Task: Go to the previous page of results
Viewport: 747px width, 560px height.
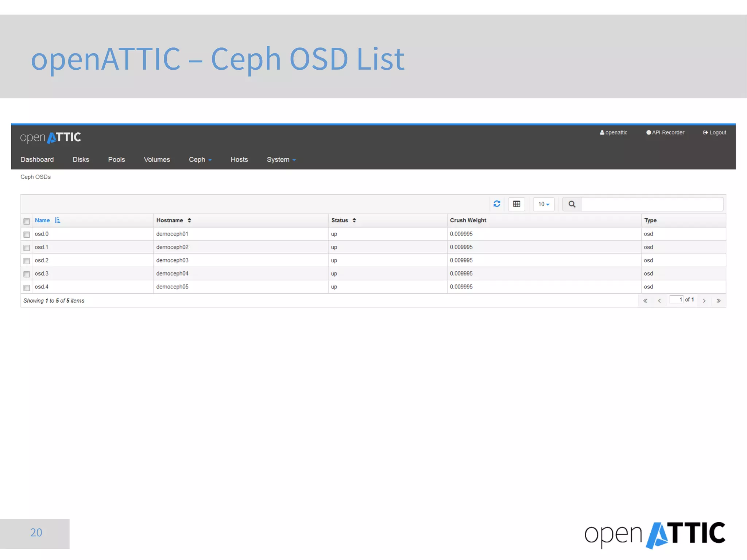Action: 659,300
